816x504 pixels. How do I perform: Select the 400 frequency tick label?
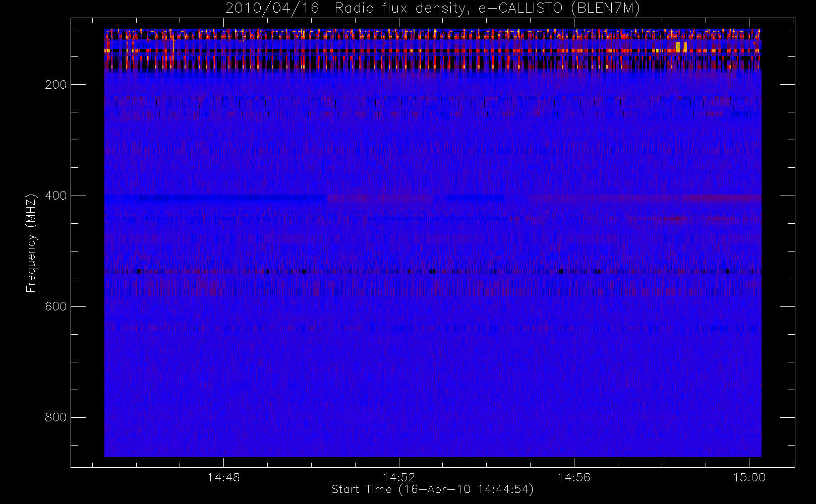pos(55,196)
